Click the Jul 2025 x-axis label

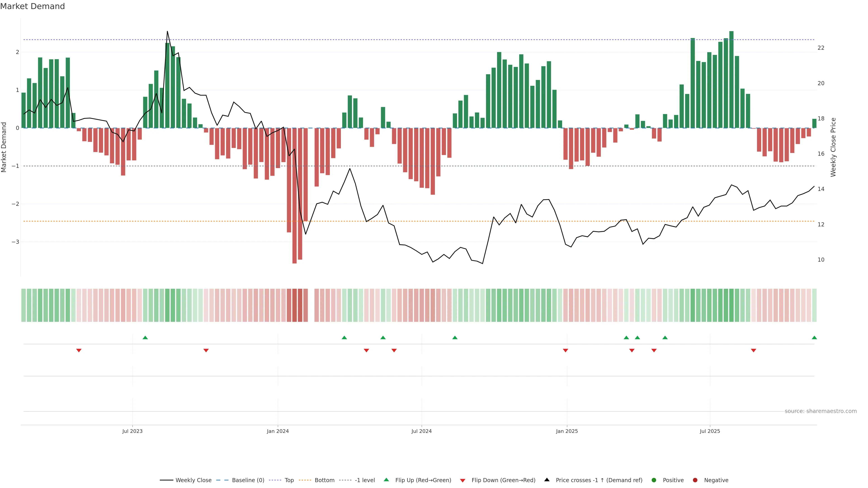pos(710,431)
